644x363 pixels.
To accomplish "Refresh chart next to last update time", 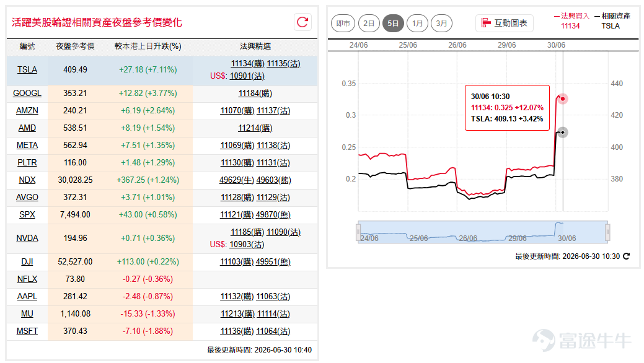I will point(627,256).
